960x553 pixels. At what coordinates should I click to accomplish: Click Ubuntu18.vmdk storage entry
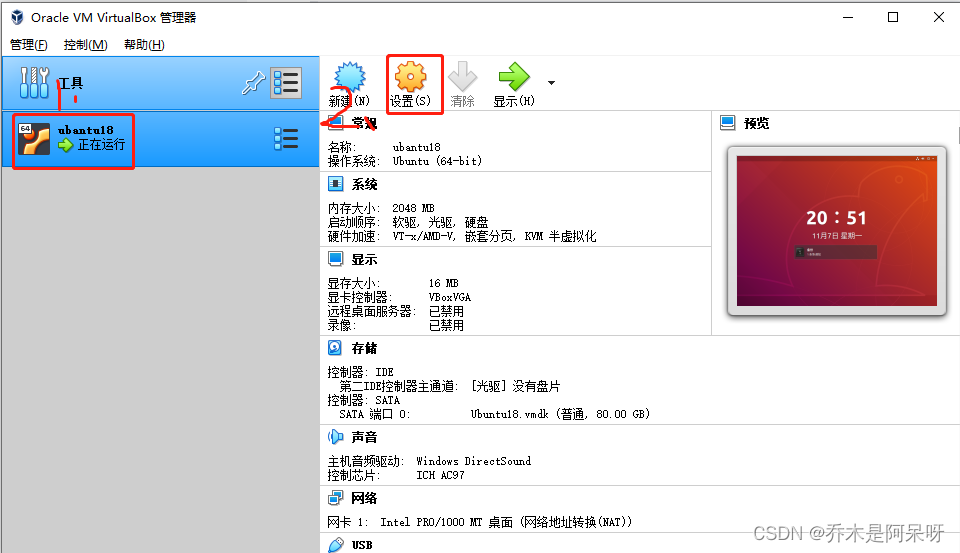560,415
